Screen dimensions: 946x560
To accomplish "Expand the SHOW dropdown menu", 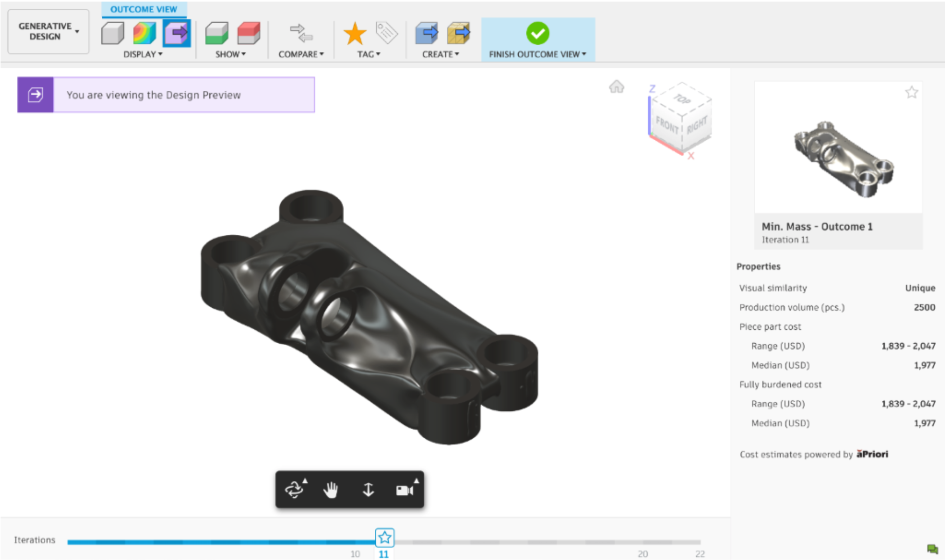I will pyautogui.click(x=231, y=54).
